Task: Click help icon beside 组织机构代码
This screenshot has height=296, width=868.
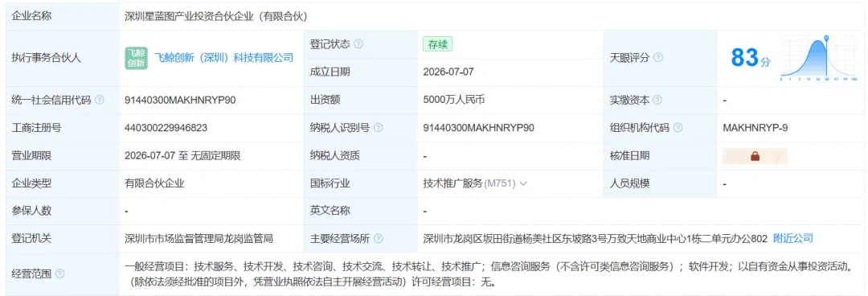Action: [x=678, y=128]
